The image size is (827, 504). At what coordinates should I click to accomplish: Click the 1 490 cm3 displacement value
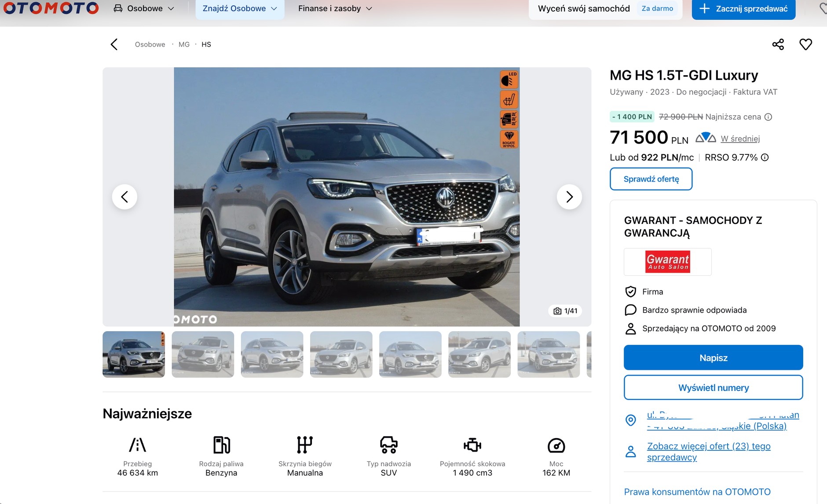[x=472, y=473]
